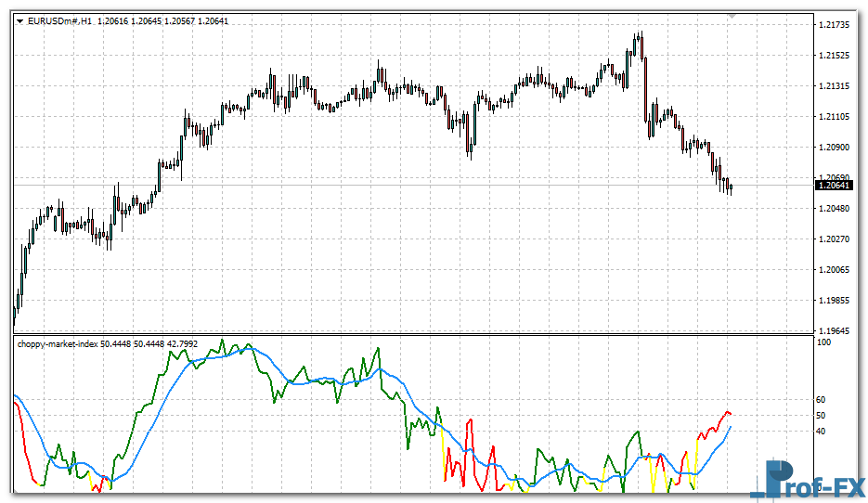The height and width of the screenshot is (503, 868).
Task: Select the current price label 1.20641
Action: pyautogui.click(x=834, y=186)
